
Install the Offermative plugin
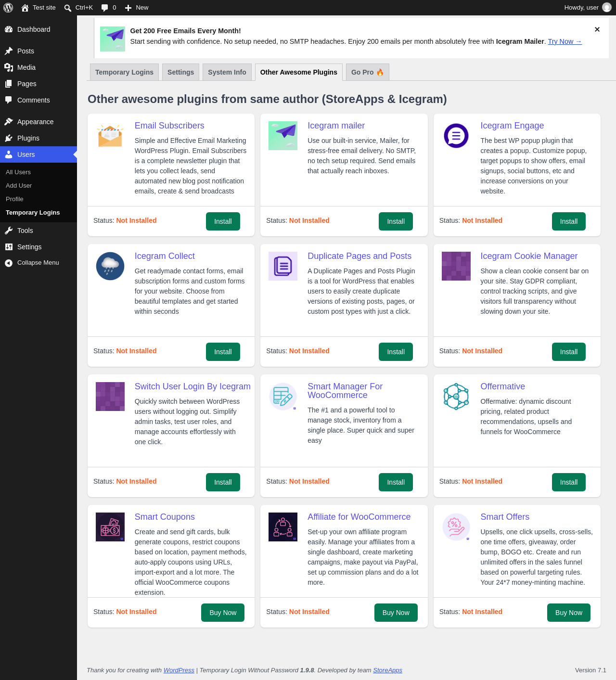[x=569, y=482]
